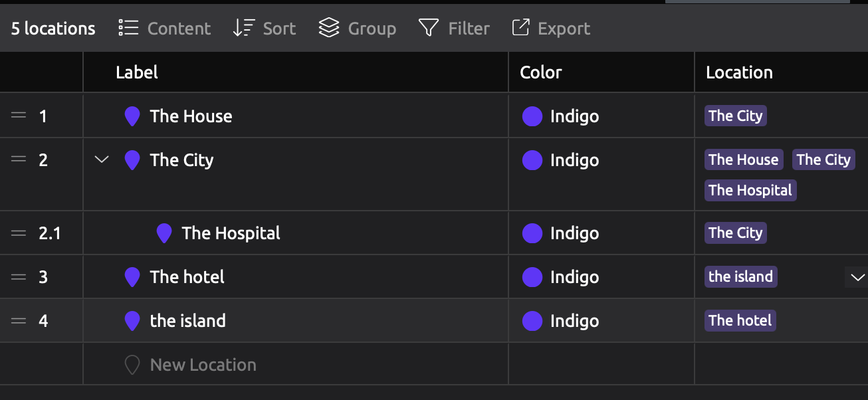Click The Hospital tag in The City row

[x=750, y=190]
